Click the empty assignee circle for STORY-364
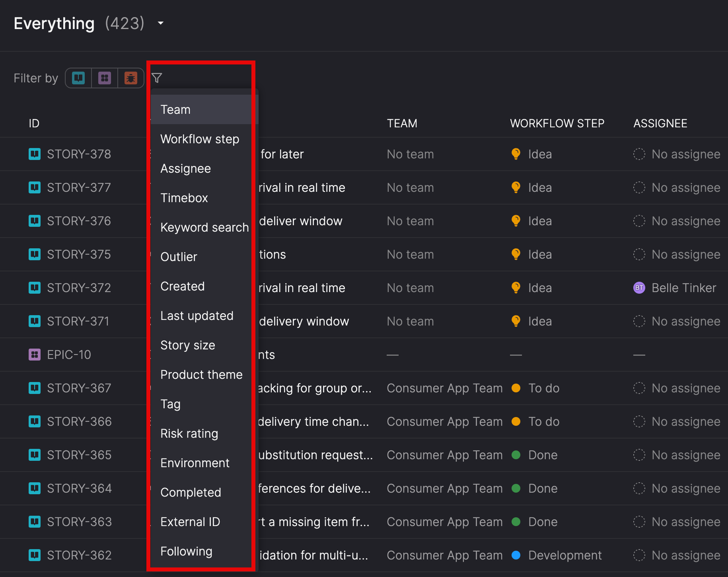This screenshot has height=577, width=728. [x=639, y=488]
